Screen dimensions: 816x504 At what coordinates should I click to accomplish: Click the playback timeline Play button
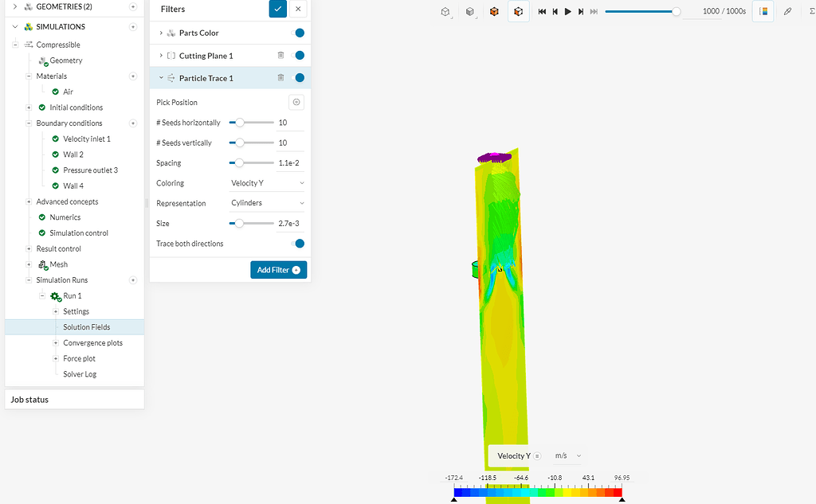tap(567, 12)
